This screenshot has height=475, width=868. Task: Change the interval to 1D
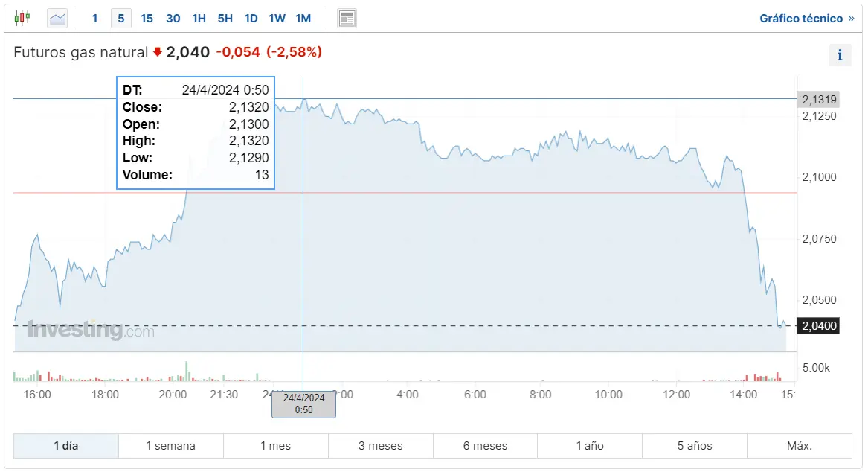point(251,18)
